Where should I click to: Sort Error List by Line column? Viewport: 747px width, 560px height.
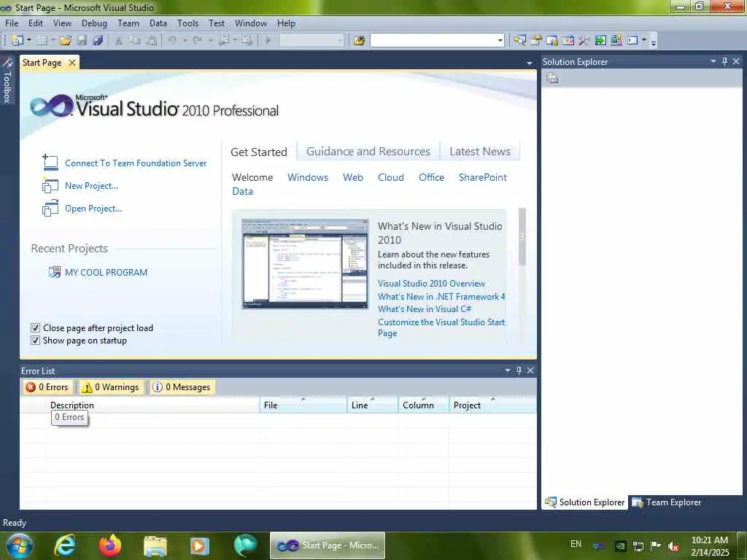point(372,405)
